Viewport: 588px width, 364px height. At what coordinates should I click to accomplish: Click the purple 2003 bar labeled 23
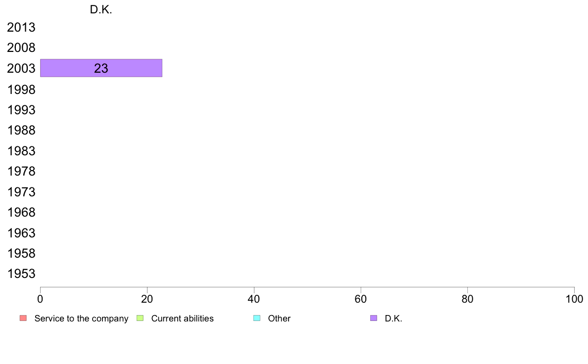[x=101, y=68]
